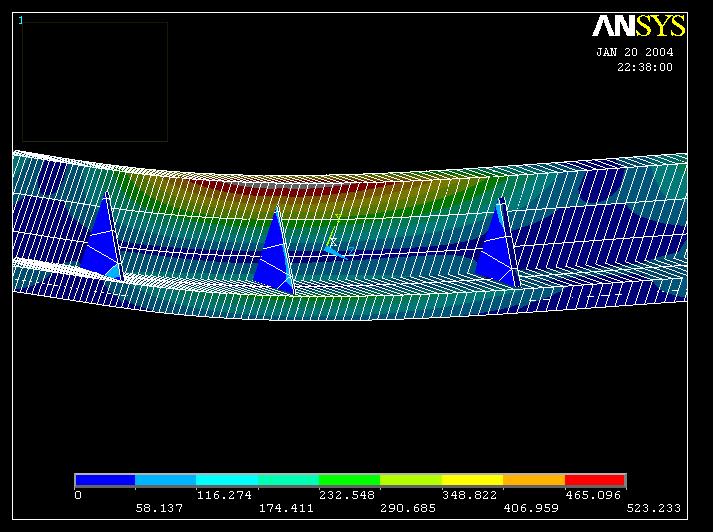Click the legend value 116.274
This screenshot has height=532, width=713.
pyautogui.click(x=224, y=495)
